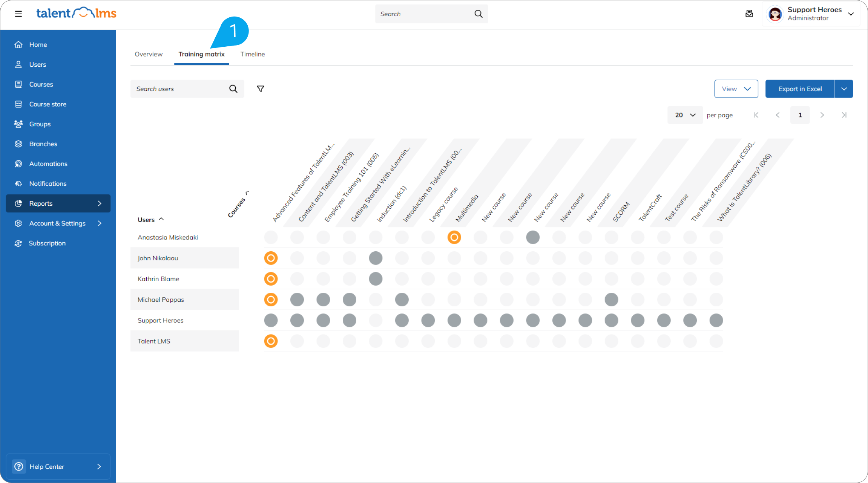868x483 pixels.
Task: Click the Account & Settings gear icon
Action: point(18,223)
